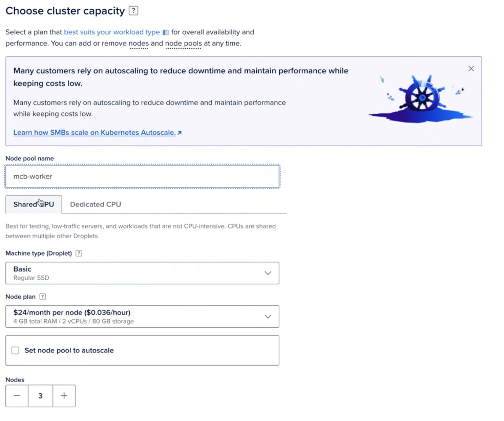
Task: Open the Machine type help icon
Action: [x=79, y=253]
